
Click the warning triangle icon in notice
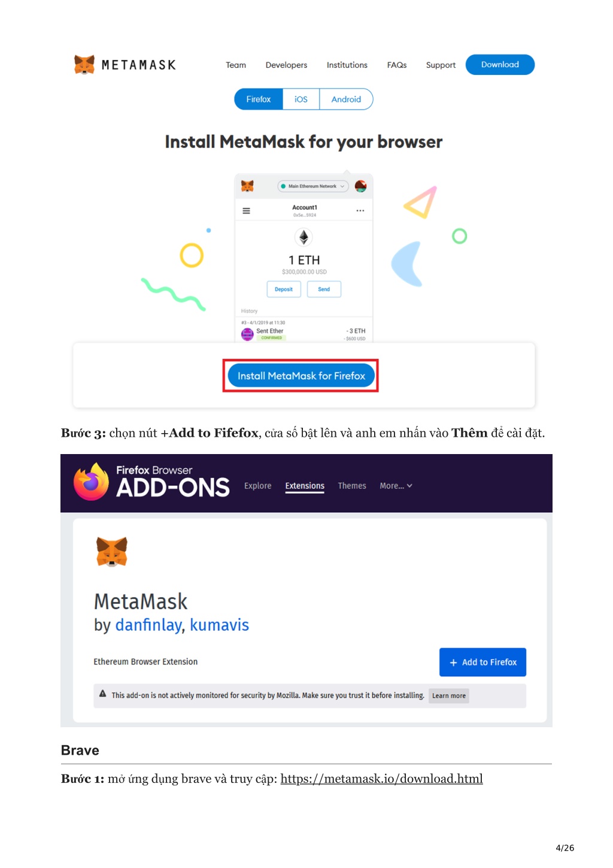click(x=103, y=694)
